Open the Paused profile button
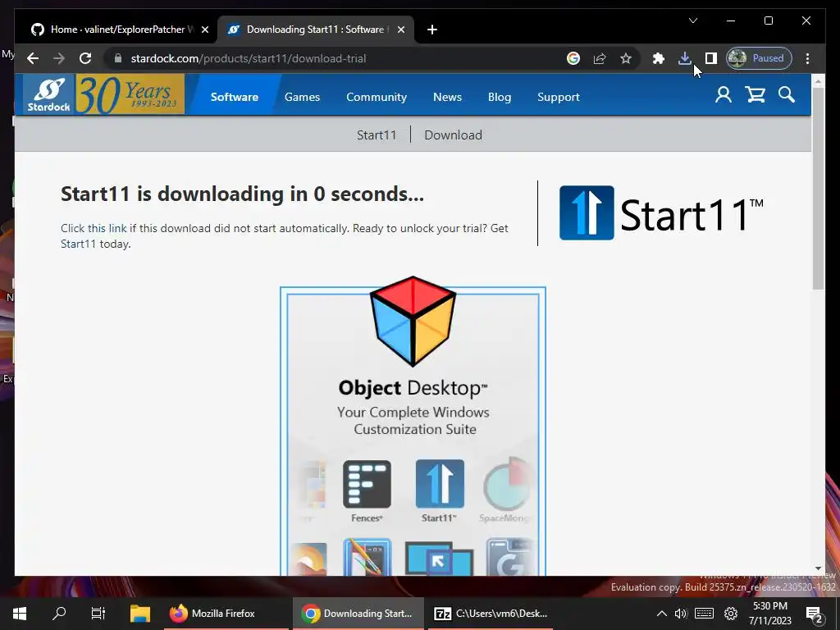 (759, 58)
